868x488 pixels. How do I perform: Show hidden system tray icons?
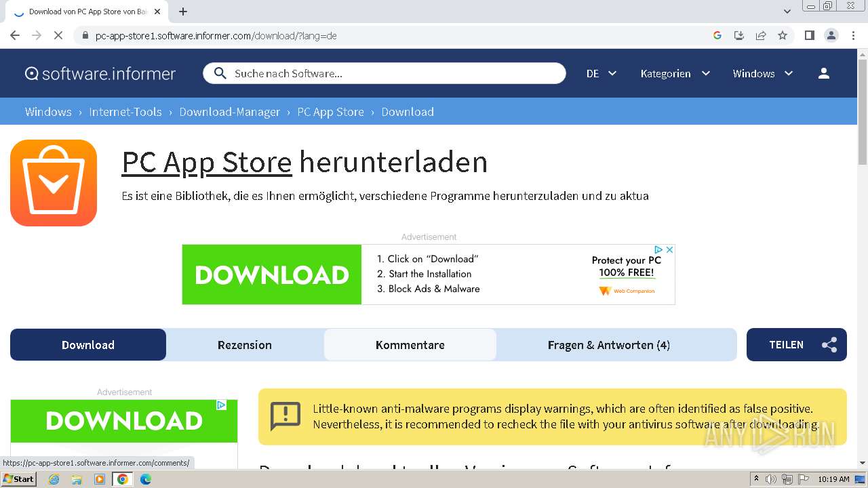coord(756,479)
